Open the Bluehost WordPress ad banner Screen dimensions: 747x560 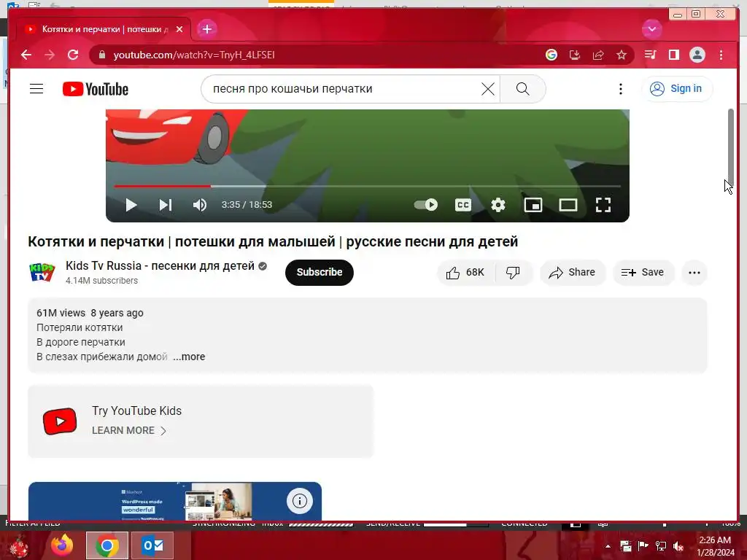coord(175,502)
